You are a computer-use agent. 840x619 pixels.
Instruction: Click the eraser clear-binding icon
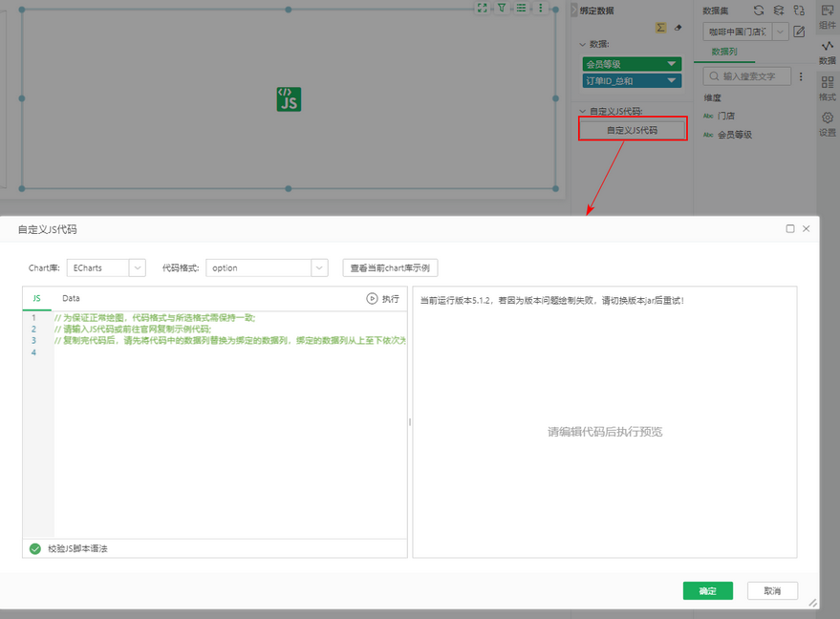[678, 28]
